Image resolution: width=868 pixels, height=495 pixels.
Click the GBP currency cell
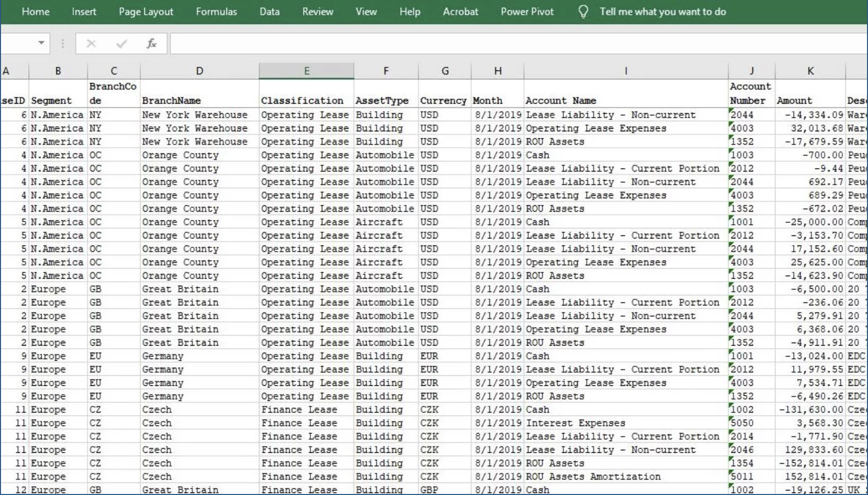(x=445, y=489)
